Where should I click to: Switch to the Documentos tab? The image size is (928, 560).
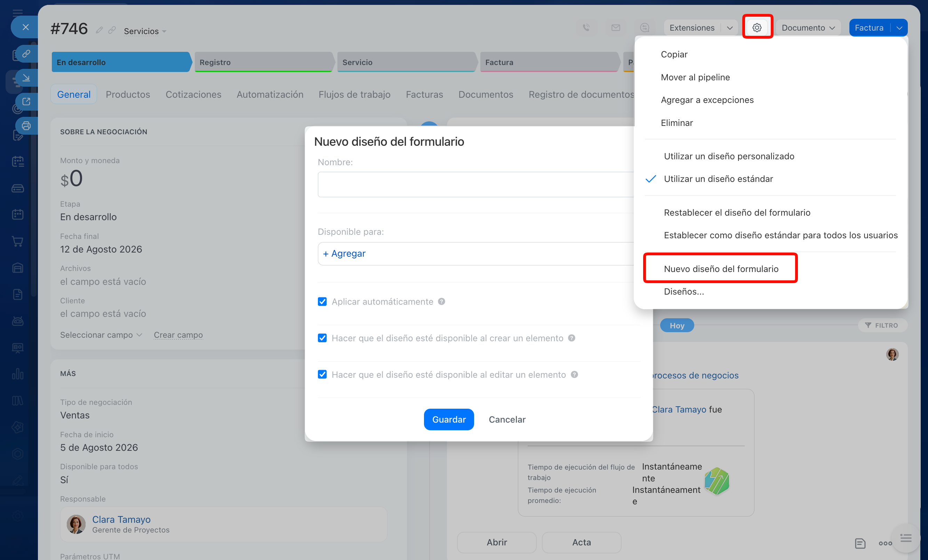(x=486, y=94)
